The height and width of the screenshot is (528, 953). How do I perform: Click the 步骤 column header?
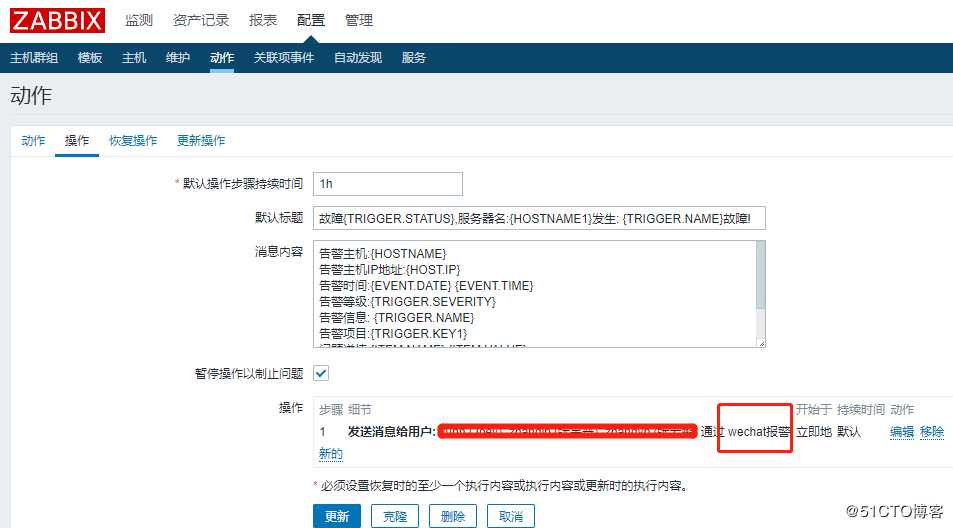tap(331, 410)
